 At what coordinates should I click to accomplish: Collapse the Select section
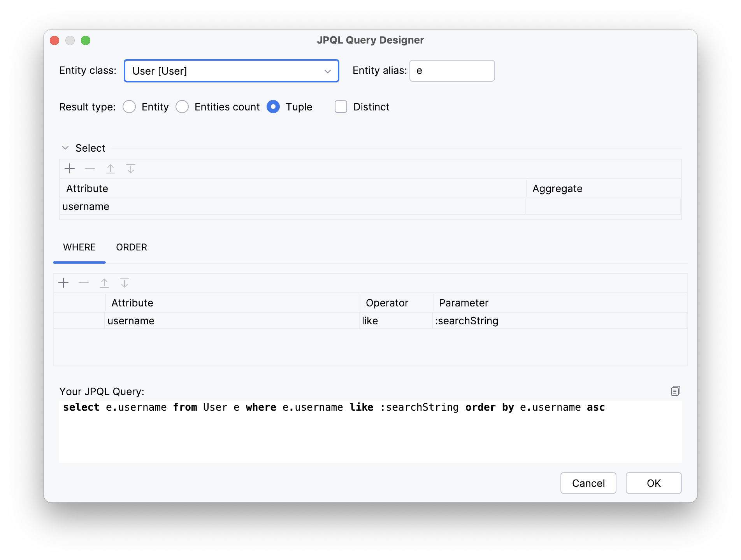[x=65, y=148]
